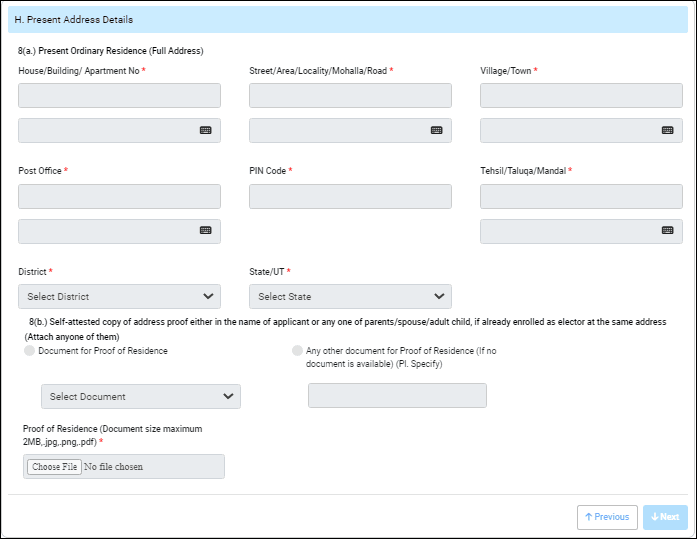Screen dimensions: 697x539
Task: Click the Tehsil/Taluqa/Mandal text field
Action: point(581,196)
